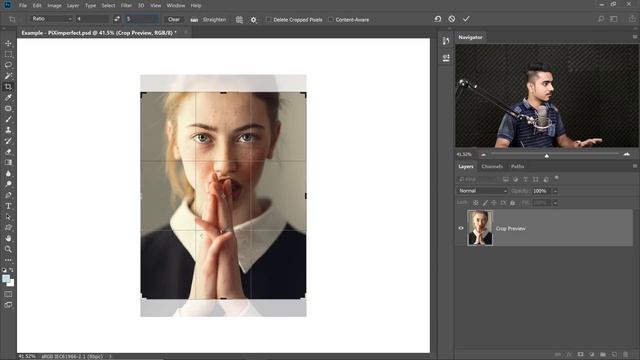
Task: Activate the Straighten button
Action: pyautogui.click(x=209, y=20)
